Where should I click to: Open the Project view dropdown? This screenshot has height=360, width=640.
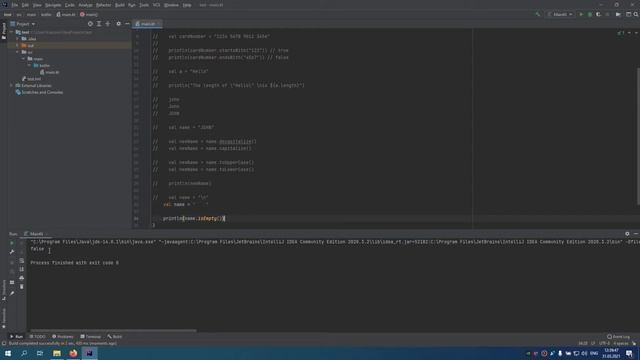[23, 24]
